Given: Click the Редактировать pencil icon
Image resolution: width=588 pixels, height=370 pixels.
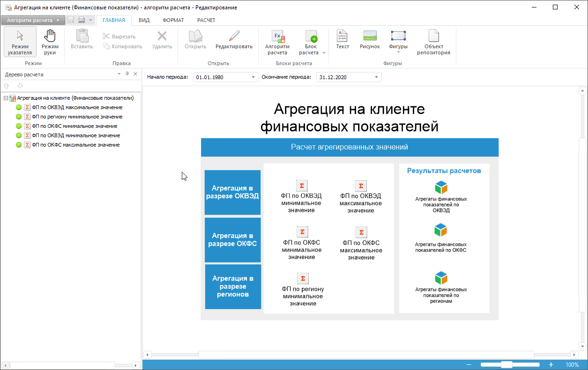Looking at the screenshot, I should click(x=234, y=36).
